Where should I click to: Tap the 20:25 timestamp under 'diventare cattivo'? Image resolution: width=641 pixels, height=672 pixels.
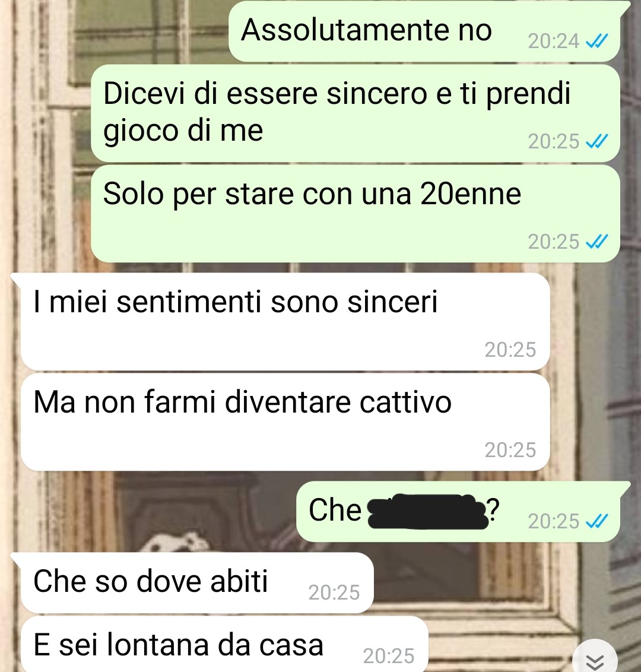(x=510, y=450)
